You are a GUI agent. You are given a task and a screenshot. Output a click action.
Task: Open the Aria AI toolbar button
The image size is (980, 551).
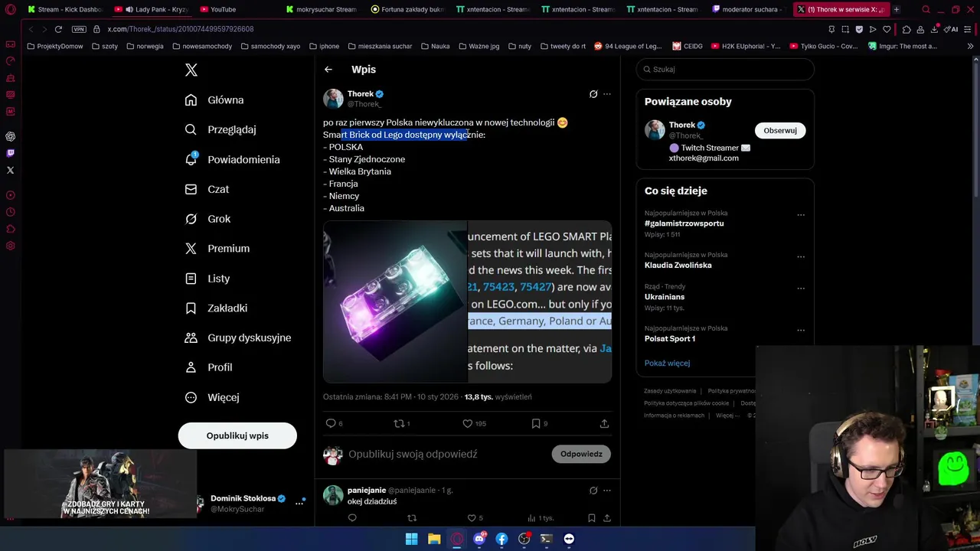tap(952, 29)
